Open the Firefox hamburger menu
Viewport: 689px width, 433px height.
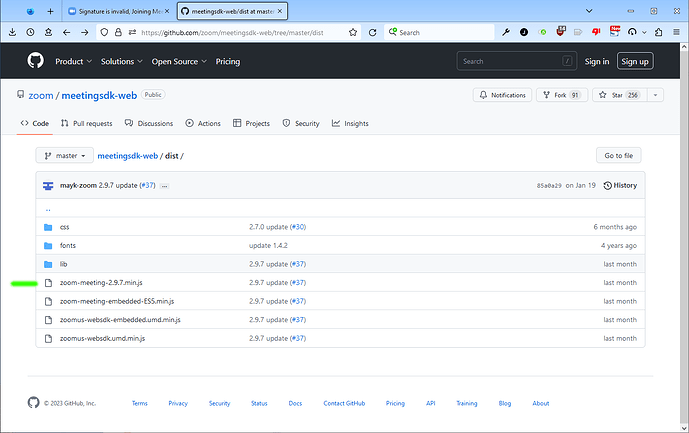point(677,32)
